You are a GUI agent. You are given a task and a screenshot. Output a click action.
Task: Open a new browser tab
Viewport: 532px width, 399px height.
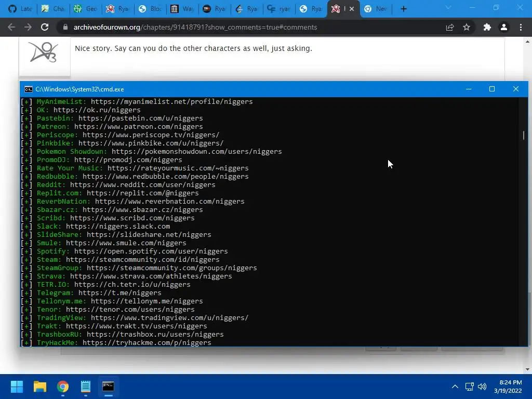pyautogui.click(x=403, y=9)
